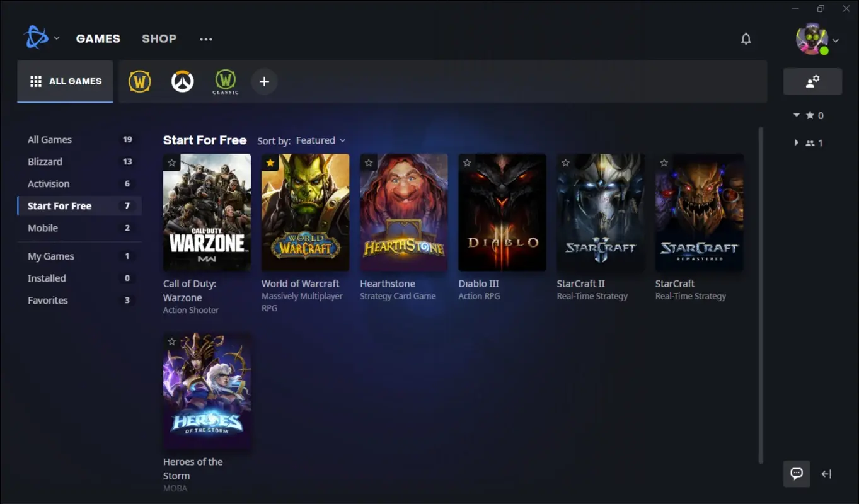The width and height of the screenshot is (859, 504).
Task: Filter library by Start For Free
Action: [x=59, y=205]
